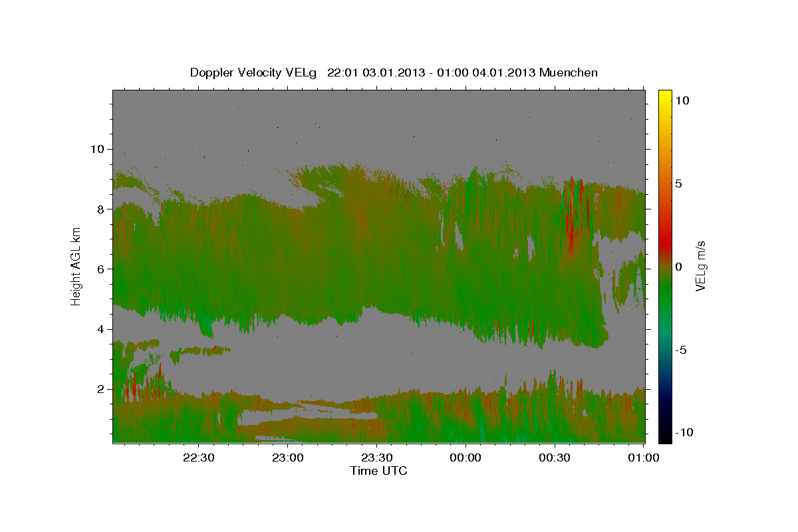
Task: Click the height tick label 2
Action: click(x=102, y=389)
